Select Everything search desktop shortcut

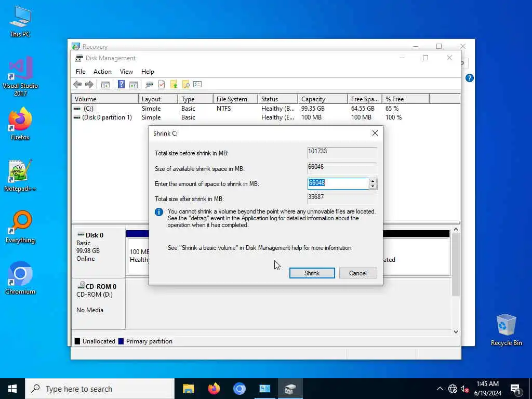click(20, 227)
